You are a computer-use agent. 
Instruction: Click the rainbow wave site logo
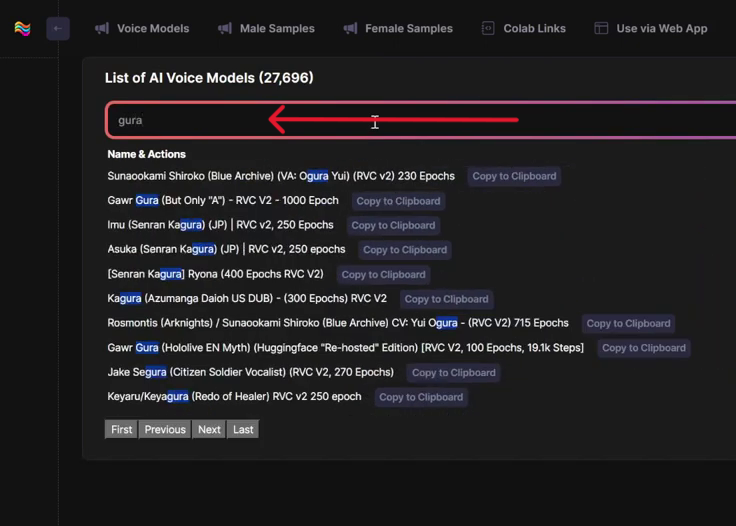point(22,29)
